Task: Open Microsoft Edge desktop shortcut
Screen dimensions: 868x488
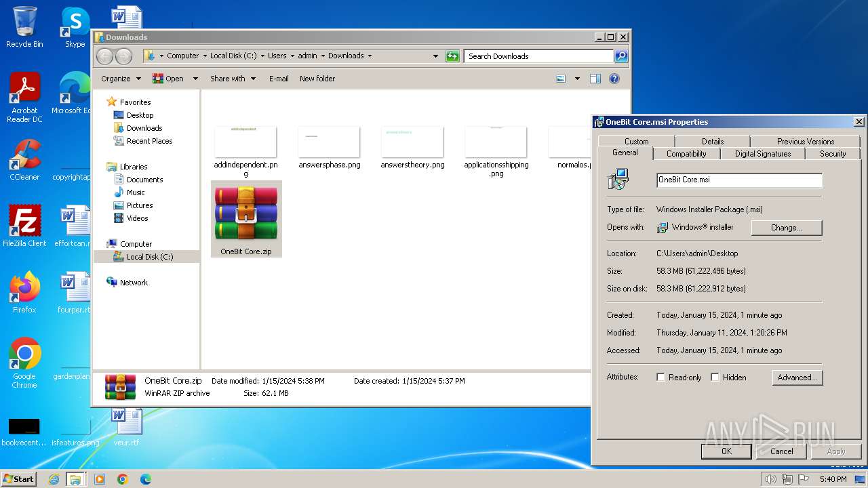Action: coord(71,94)
